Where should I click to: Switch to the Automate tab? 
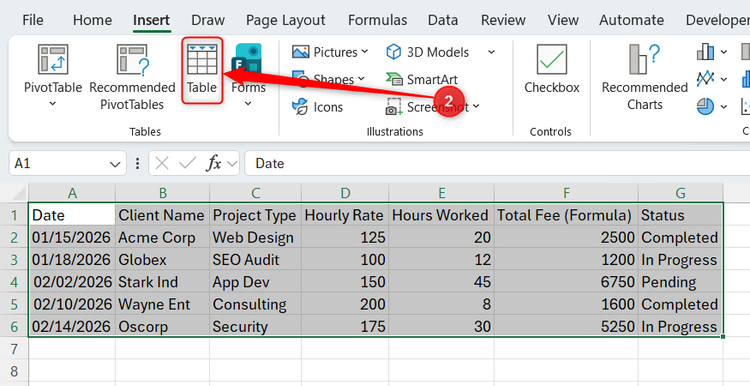click(631, 20)
